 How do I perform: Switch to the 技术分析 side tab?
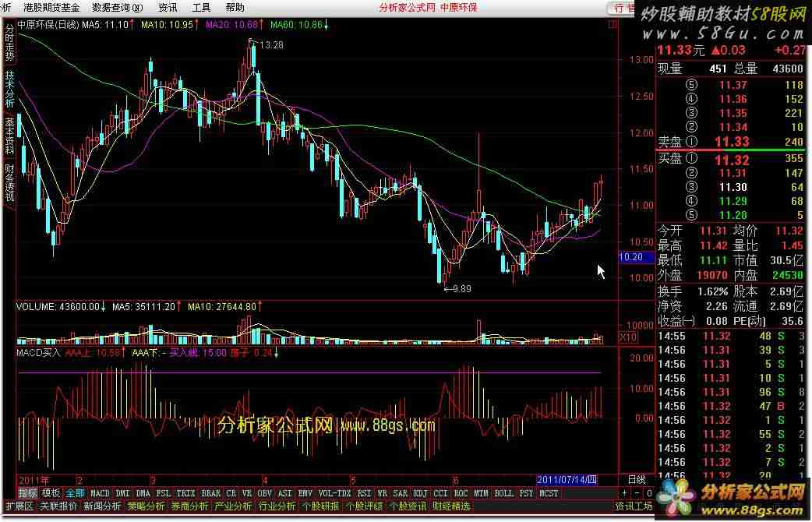click(x=9, y=89)
